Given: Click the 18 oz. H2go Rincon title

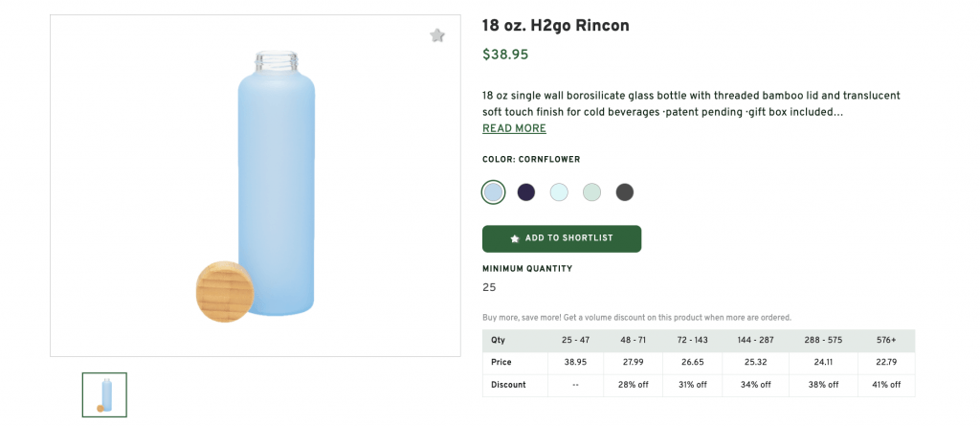Looking at the screenshot, I should coord(555,26).
